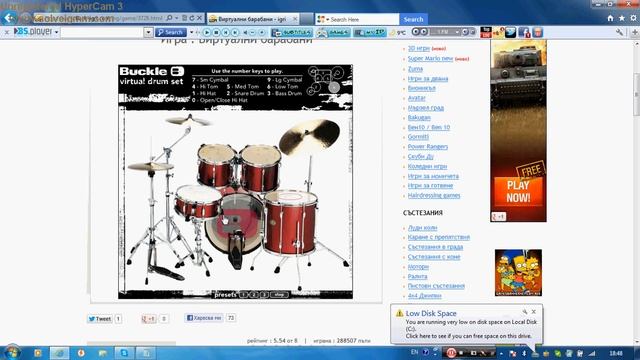This screenshot has height=360, width=640.
Task: Select drum preset 1
Action: pyautogui.click(x=243, y=295)
